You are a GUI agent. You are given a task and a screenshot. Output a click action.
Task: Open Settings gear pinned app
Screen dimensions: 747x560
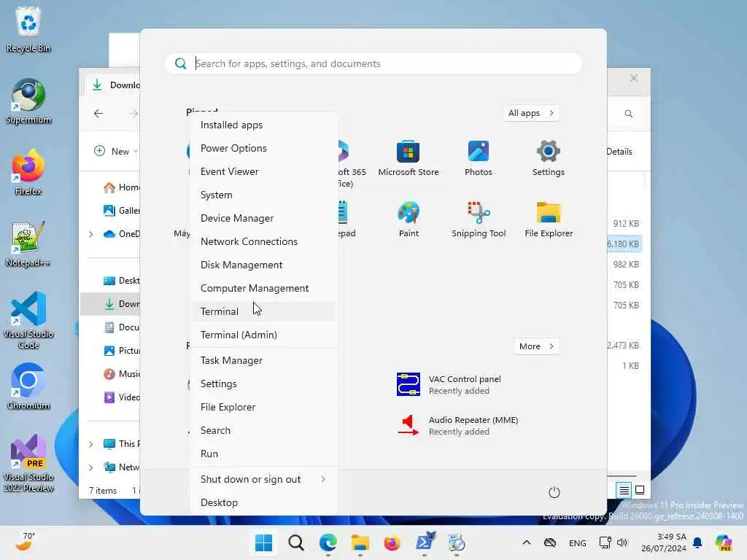[x=549, y=159]
